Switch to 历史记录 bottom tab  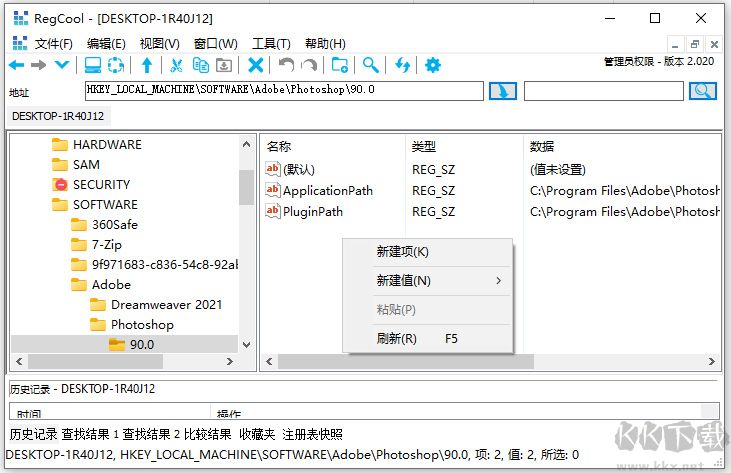tap(33, 435)
